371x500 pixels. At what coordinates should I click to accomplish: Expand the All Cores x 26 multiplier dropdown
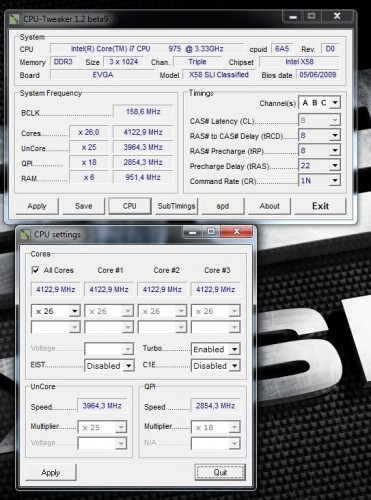(55, 311)
